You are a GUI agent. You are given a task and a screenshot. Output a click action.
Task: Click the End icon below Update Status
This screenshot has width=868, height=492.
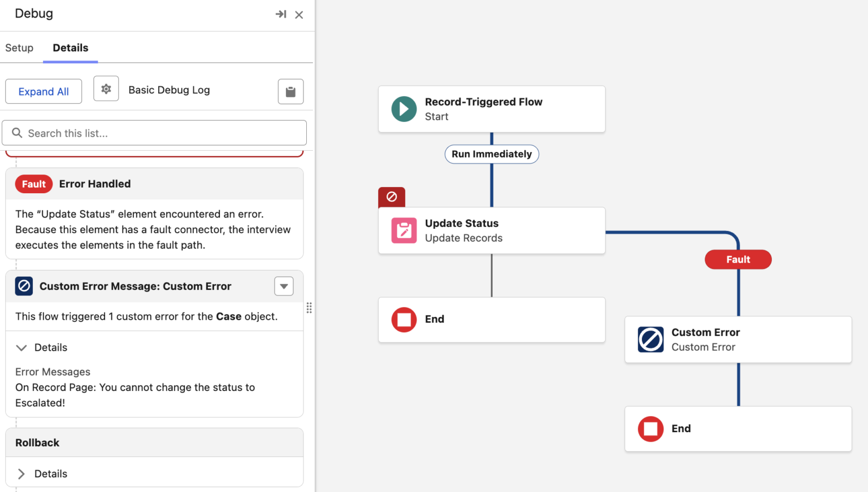[x=403, y=319]
